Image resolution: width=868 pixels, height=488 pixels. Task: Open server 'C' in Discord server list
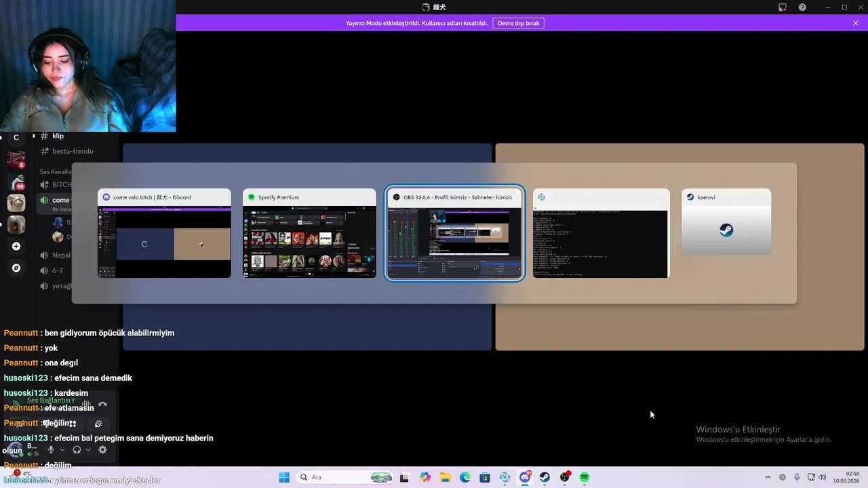click(x=16, y=138)
